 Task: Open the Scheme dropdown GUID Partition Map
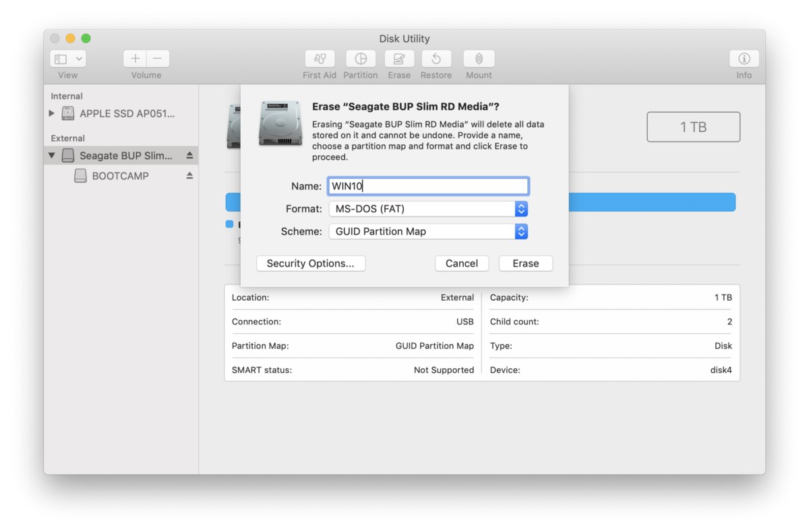coord(428,231)
